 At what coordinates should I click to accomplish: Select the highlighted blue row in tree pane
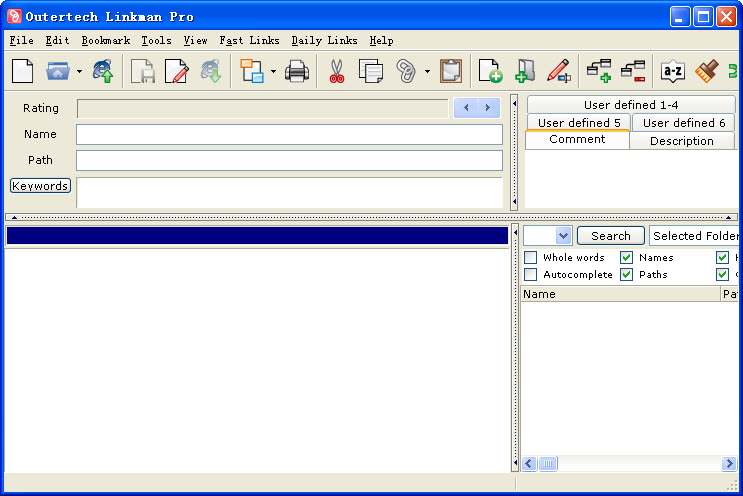point(257,235)
